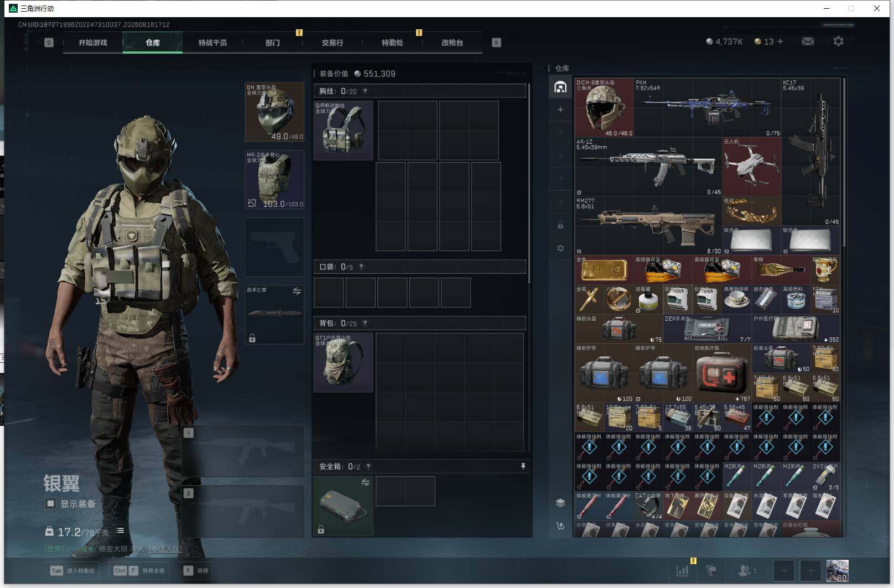The image size is (894, 588).
Task: Click primary weapon slot 2
Action: click(x=242, y=512)
